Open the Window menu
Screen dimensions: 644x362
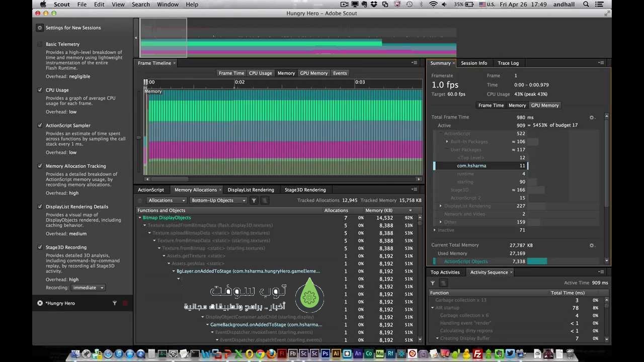[x=168, y=5]
